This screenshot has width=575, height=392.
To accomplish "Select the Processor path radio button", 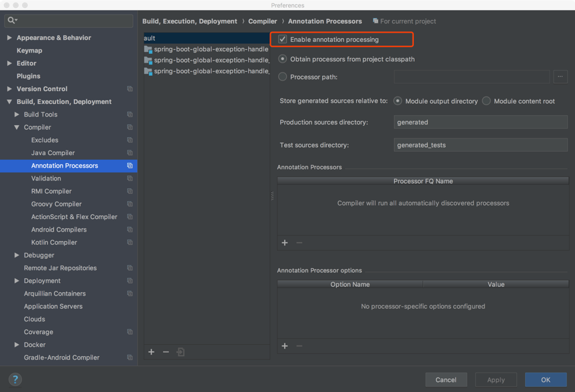I will (283, 77).
